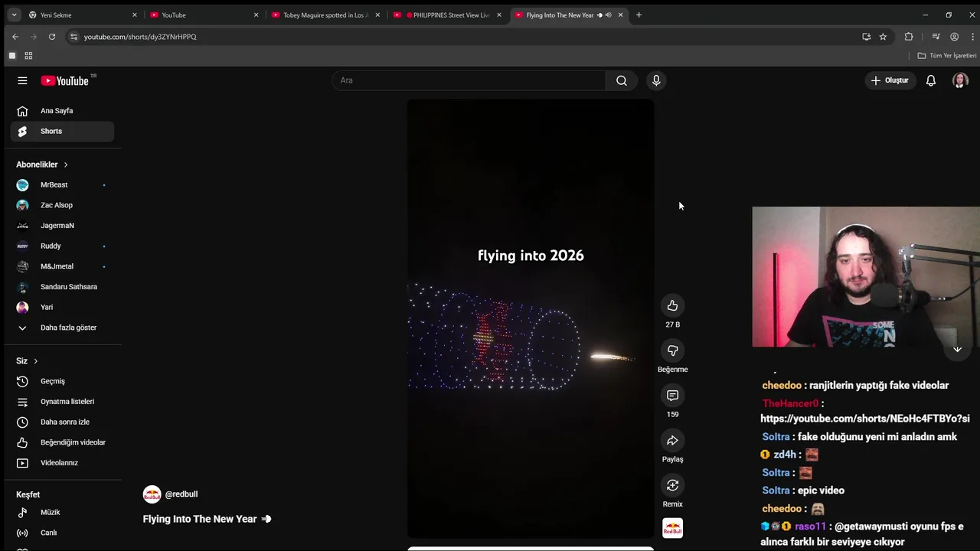Open Ana Sayfa in sidebar
The width and height of the screenshot is (980, 551).
coord(62,111)
